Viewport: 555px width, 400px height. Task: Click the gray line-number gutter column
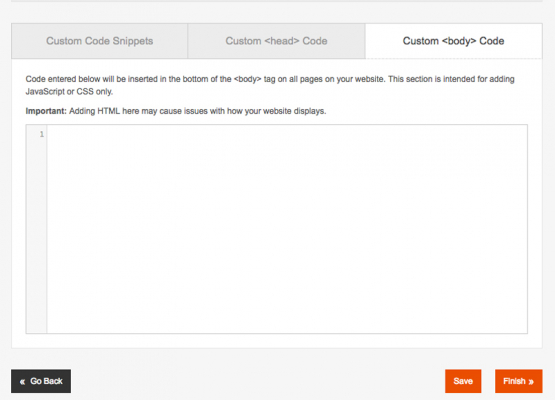[x=36, y=229]
